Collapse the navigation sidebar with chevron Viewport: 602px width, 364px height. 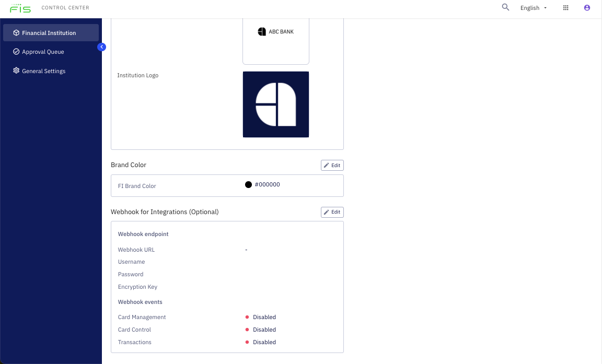pyautogui.click(x=102, y=46)
